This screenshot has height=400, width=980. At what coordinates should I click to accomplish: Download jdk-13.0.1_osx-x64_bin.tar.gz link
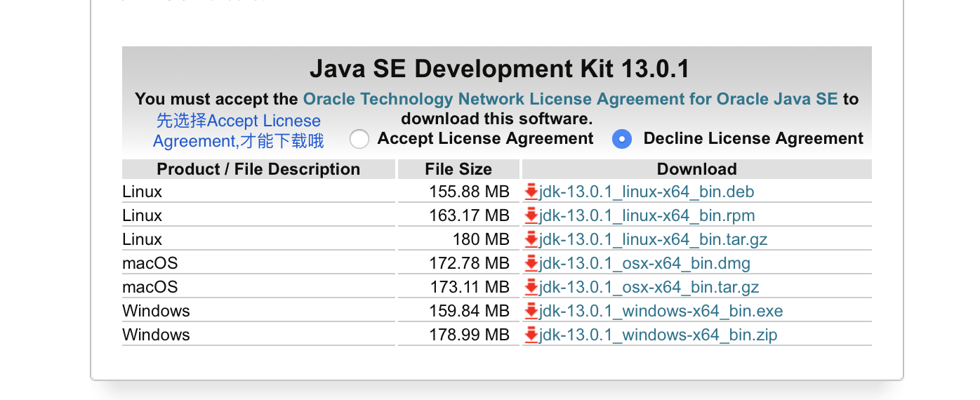coord(649,287)
